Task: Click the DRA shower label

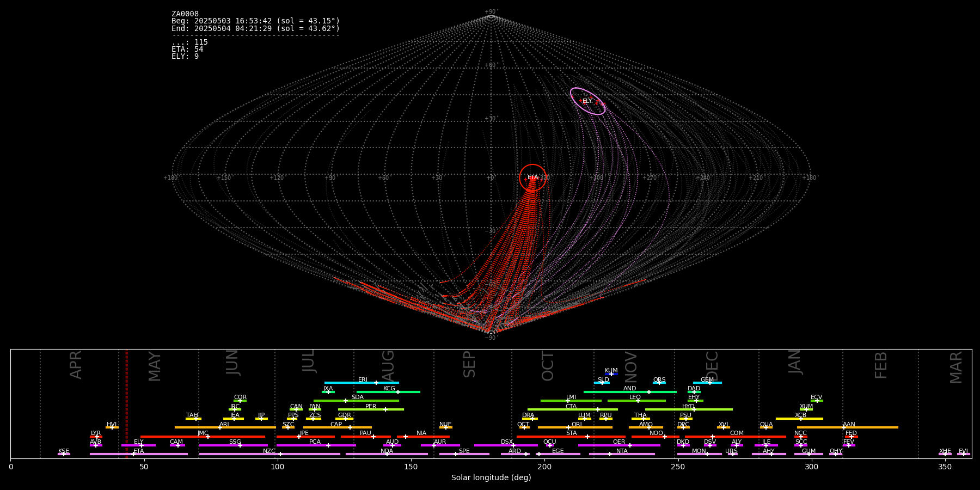Action: pos(528,415)
